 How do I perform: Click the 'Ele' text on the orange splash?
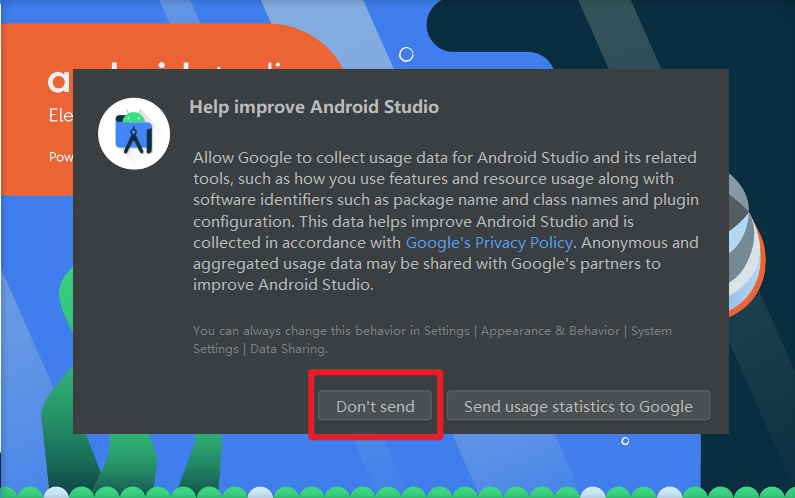pos(60,116)
